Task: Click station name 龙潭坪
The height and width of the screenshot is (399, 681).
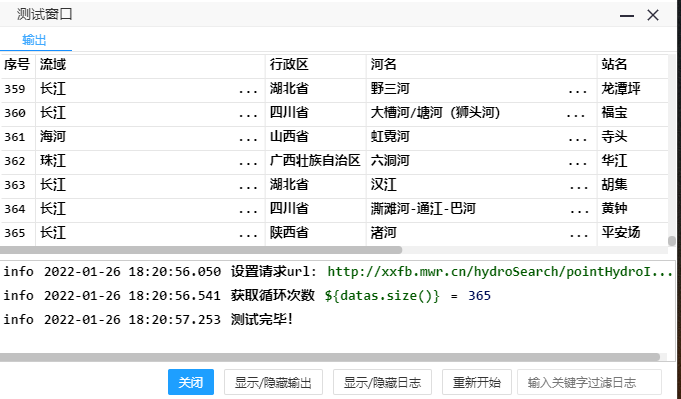Action: (621, 89)
